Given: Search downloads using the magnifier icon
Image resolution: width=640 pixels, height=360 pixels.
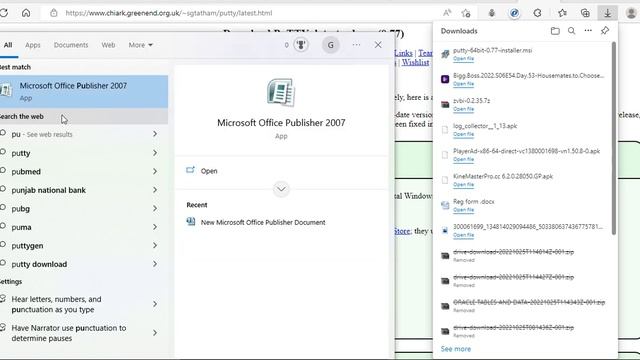Looking at the screenshot, I should point(571,31).
